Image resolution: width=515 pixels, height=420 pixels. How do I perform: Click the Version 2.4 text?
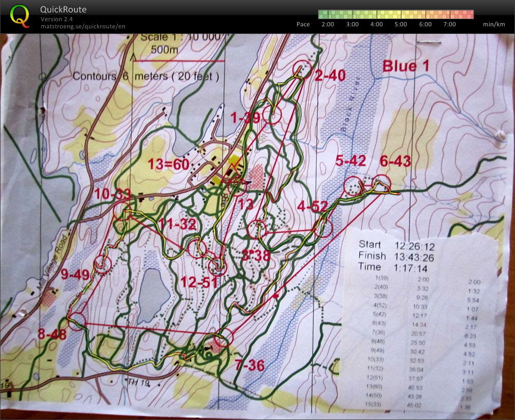[57, 19]
